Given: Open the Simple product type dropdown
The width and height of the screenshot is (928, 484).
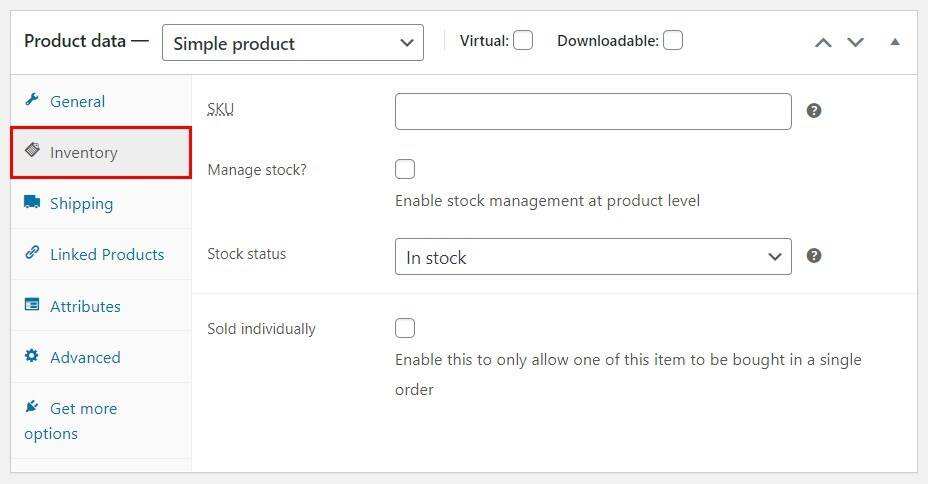Looking at the screenshot, I should [293, 43].
